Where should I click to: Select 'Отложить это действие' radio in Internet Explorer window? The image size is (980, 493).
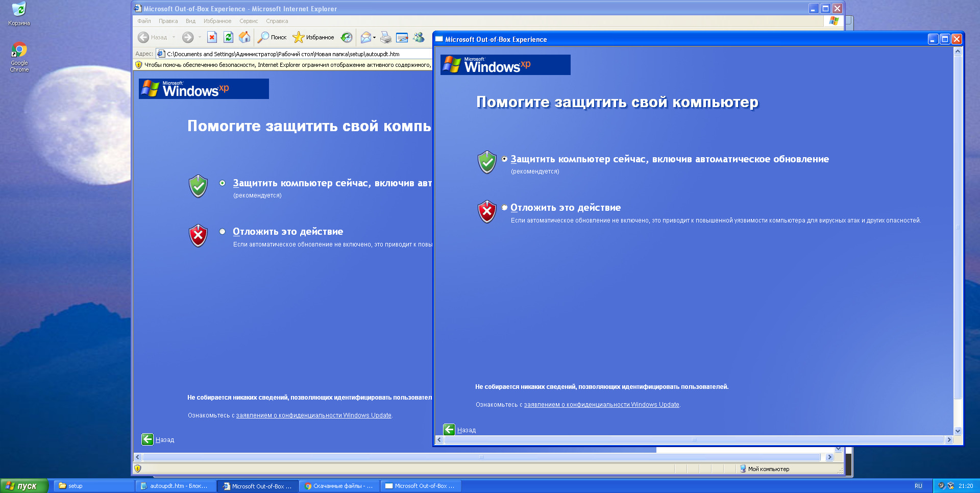[x=223, y=232]
